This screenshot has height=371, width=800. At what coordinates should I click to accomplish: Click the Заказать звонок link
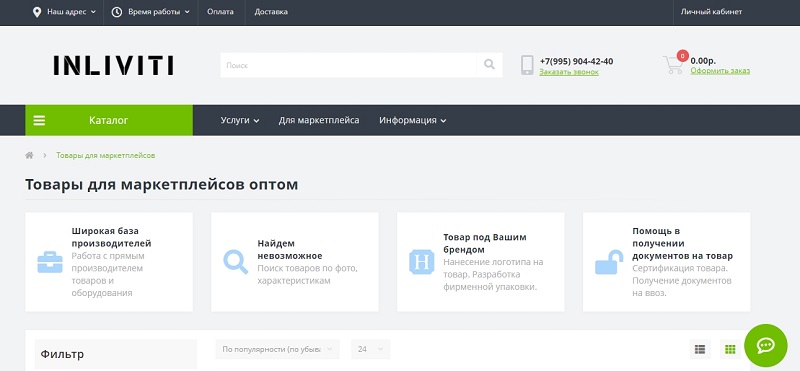pyautogui.click(x=569, y=72)
